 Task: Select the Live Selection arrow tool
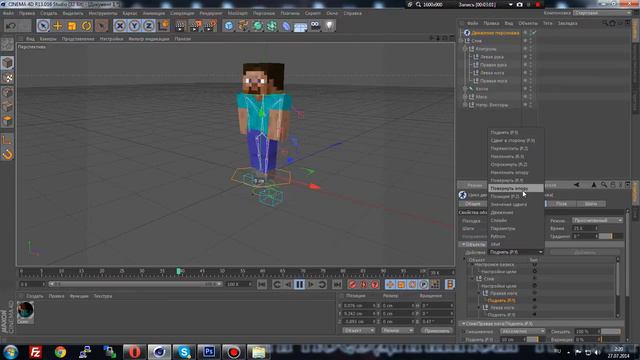(x=43, y=26)
